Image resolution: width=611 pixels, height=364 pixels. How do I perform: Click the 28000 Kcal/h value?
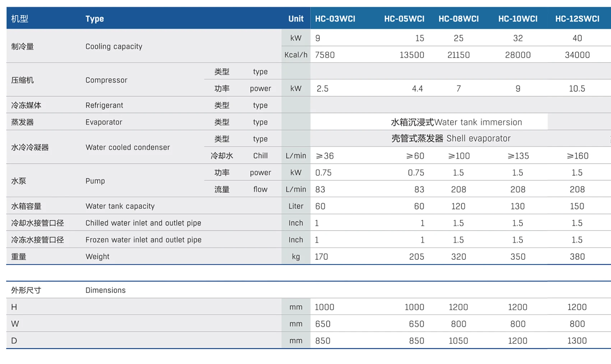coord(518,55)
